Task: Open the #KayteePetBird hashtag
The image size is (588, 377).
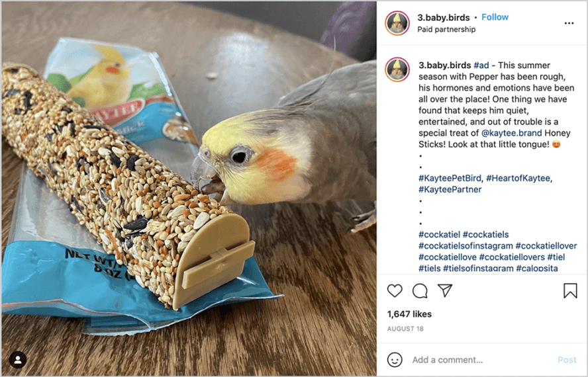Action: pyautogui.click(x=450, y=178)
